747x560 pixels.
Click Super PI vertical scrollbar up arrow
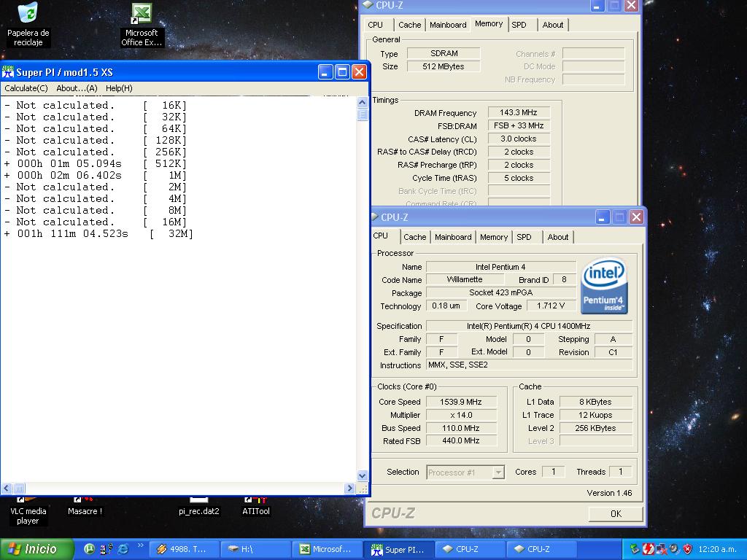coord(362,102)
